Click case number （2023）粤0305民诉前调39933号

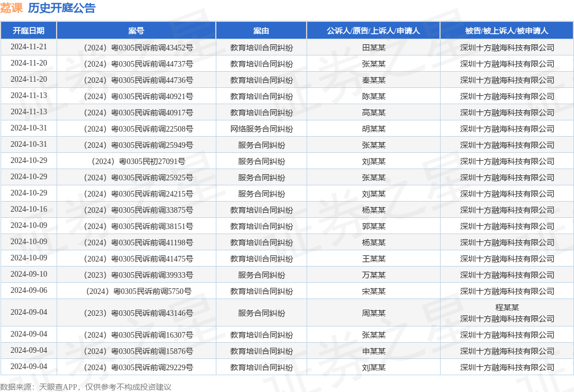136,274
